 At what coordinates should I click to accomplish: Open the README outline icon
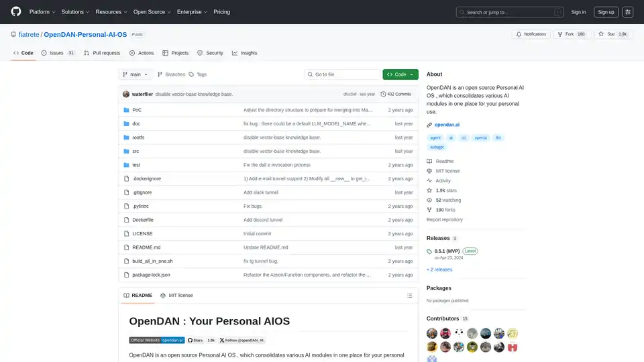[x=410, y=296]
